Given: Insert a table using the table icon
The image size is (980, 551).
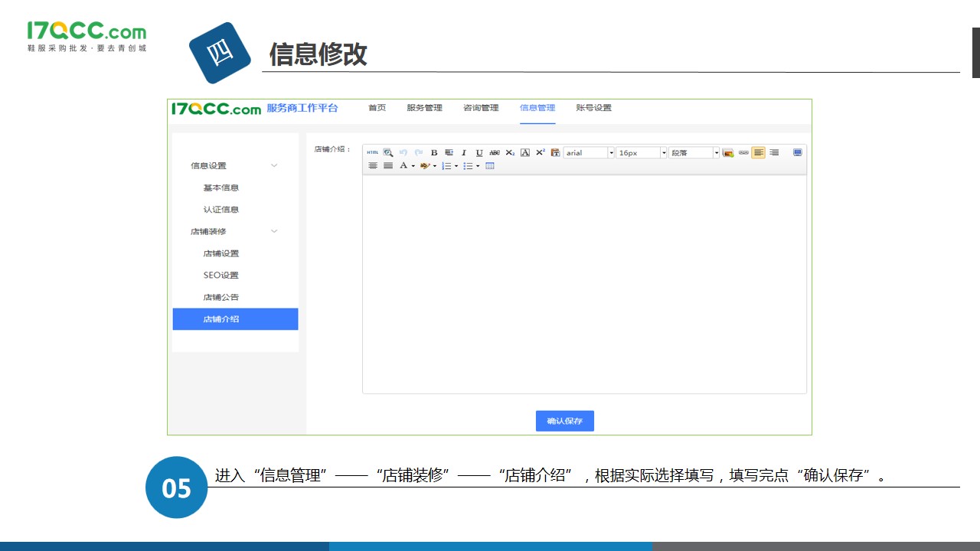Looking at the screenshot, I should [490, 166].
